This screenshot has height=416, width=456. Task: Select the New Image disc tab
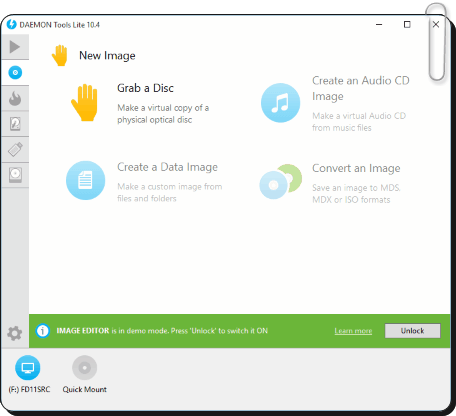pyautogui.click(x=15, y=72)
